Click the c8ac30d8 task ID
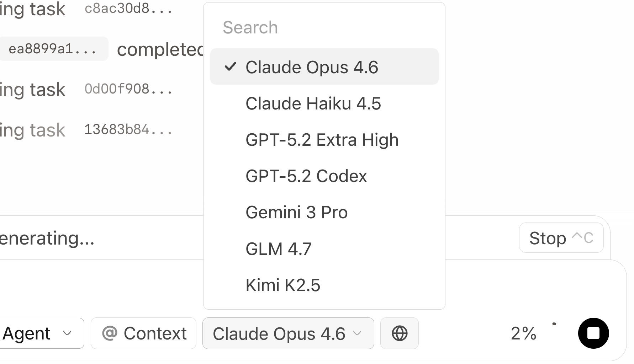 [x=128, y=9]
